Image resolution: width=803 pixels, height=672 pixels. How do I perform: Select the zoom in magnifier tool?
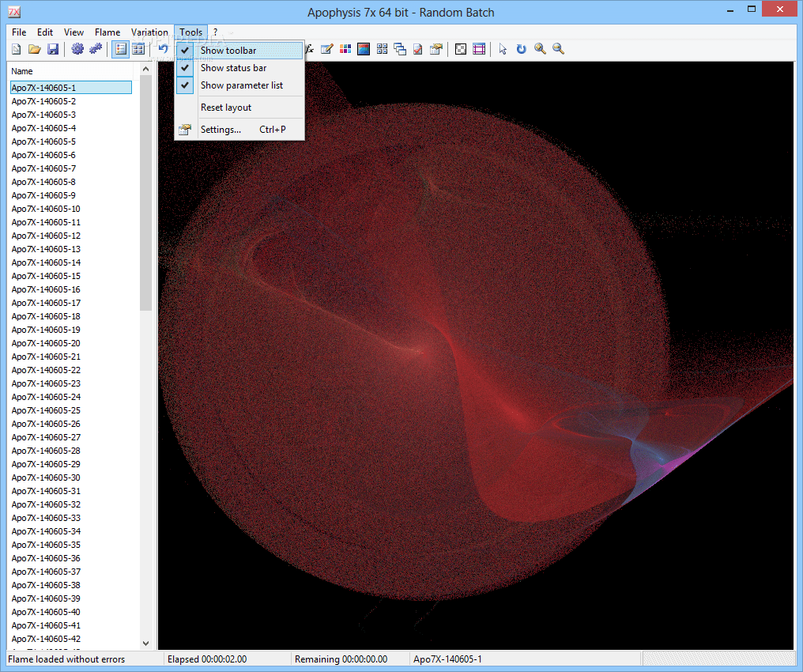pos(540,49)
